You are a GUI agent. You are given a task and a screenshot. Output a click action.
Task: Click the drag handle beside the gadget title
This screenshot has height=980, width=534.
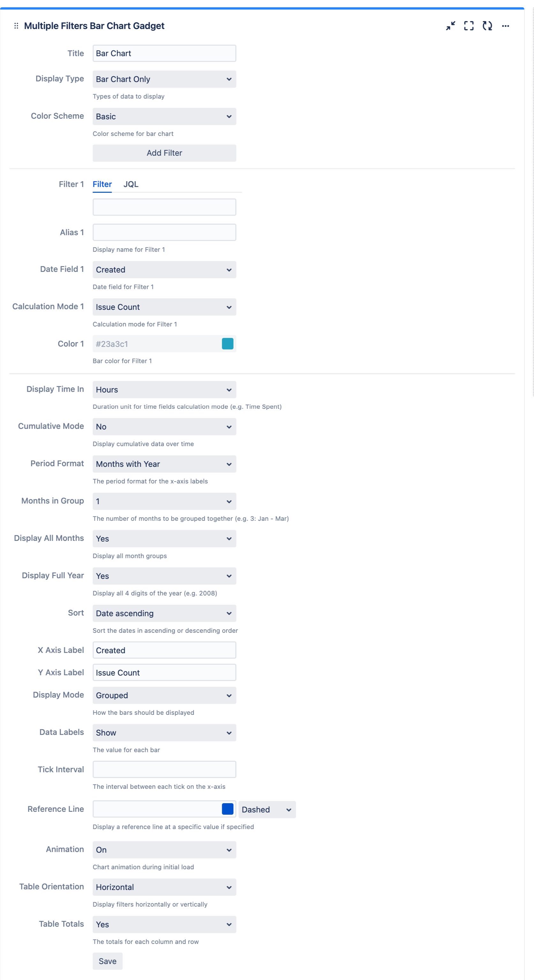[16, 26]
